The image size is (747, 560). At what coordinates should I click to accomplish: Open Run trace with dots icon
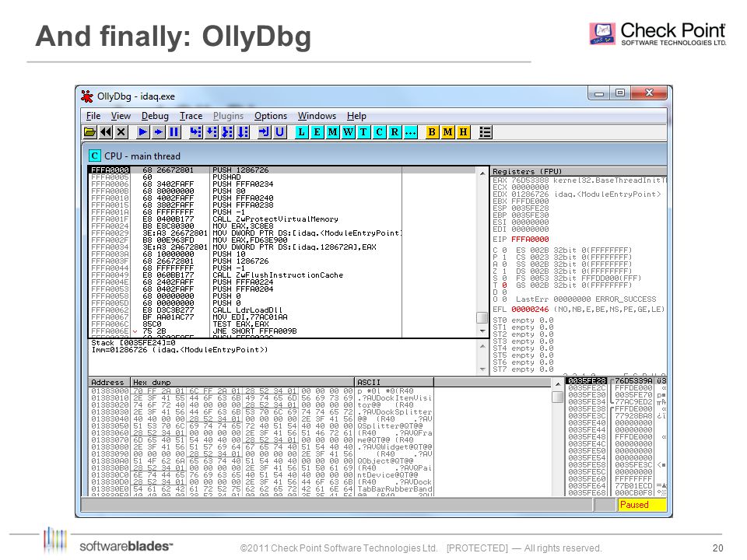point(410,132)
